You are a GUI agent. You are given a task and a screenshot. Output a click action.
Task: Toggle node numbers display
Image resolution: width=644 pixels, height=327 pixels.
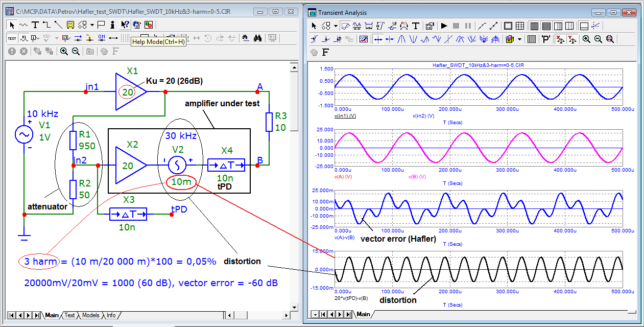pos(35,38)
